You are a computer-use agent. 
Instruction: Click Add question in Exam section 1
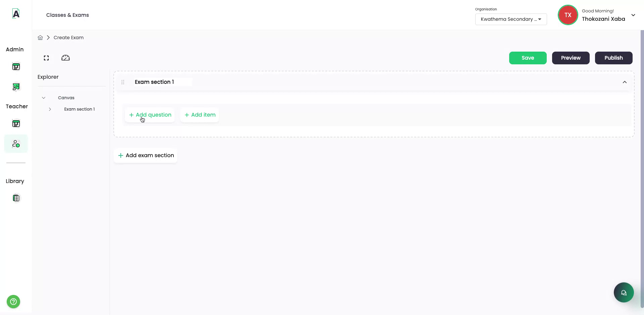pos(150,115)
